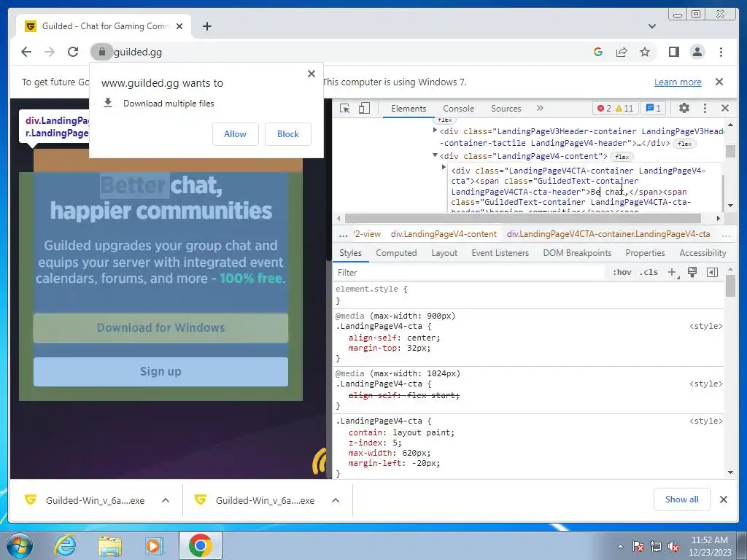Open the style source link for contain rule
The image size is (747, 560).
(705, 421)
